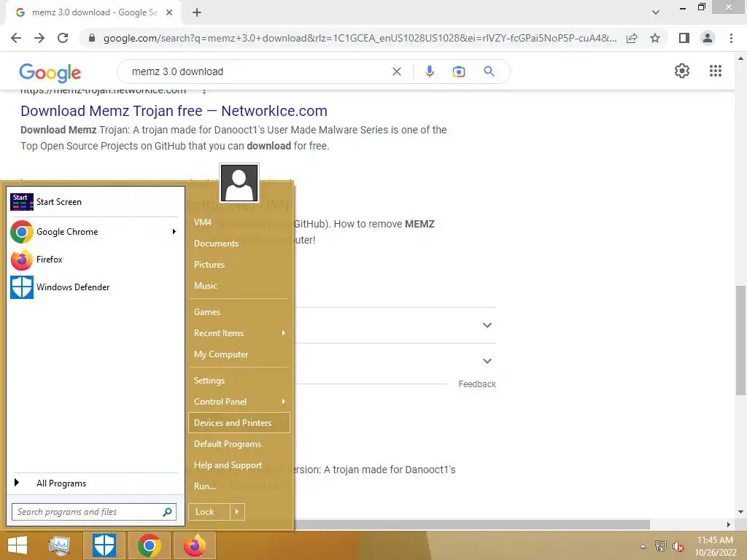Show hidden tray icons arrow

point(643,546)
